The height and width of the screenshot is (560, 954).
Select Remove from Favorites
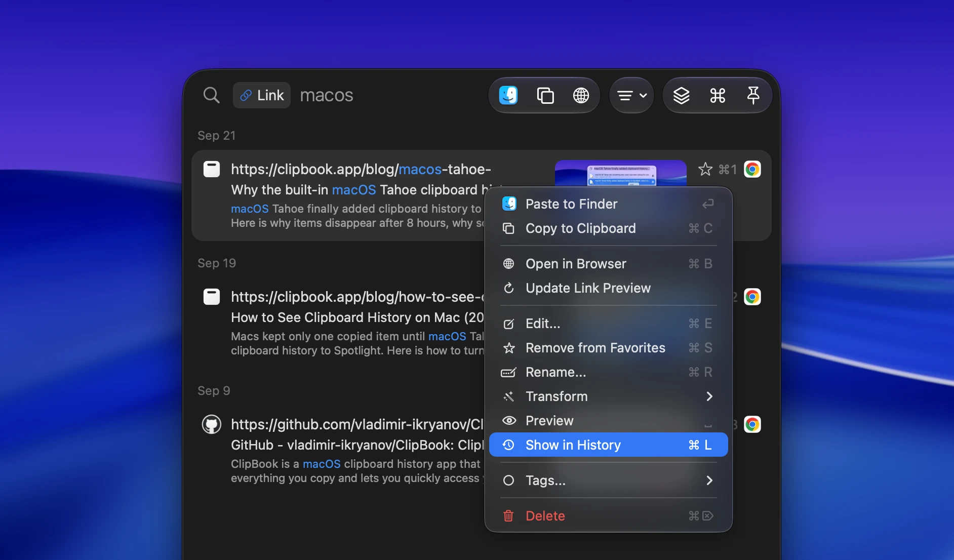(x=609, y=348)
